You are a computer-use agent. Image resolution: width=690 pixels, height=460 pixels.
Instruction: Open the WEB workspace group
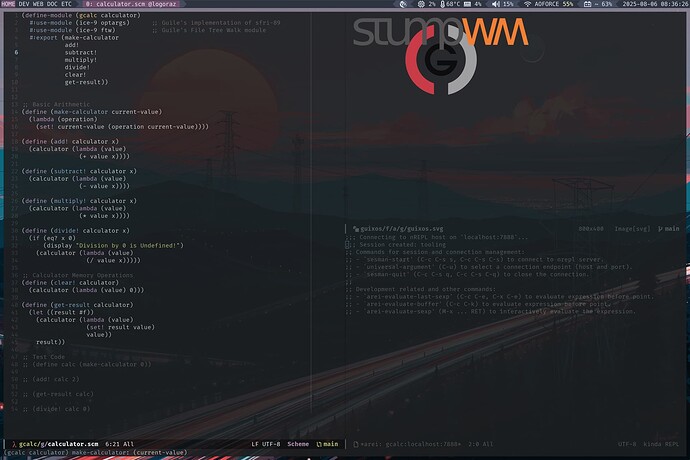[39, 4]
